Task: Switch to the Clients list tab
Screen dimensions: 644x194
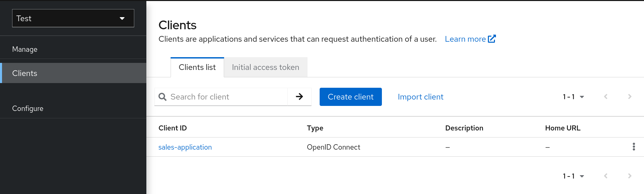Action: tap(197, 67)
